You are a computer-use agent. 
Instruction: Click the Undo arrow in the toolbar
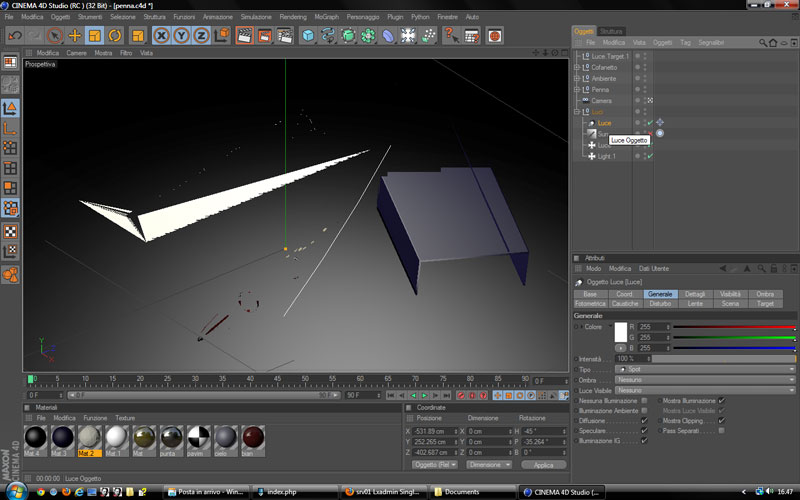pos(14,36)
